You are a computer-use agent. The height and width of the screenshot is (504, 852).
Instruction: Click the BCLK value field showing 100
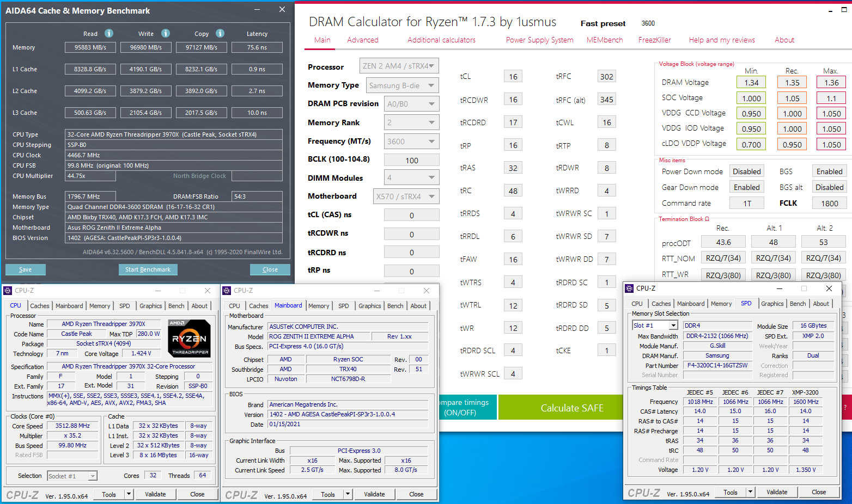(412, 160)
